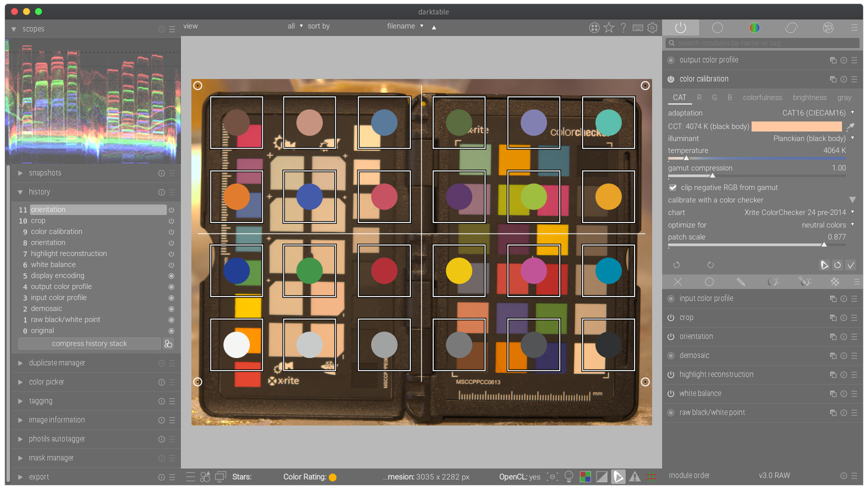Image resolution: width=868 pixels, height=490 pixels.
Task: Enable the gamut check indicator
Action: tap(635, 476)
